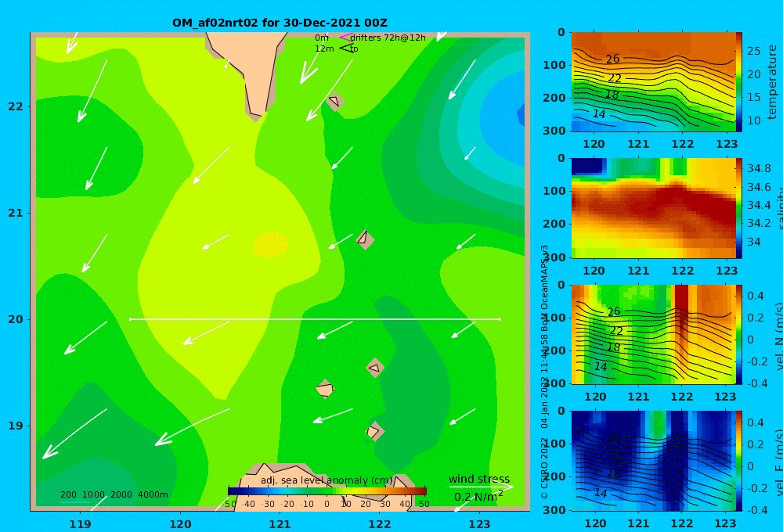Click the '200 1000 2000 4000m' depth legend
783x532 pixels.
click(x=114, y=494)
